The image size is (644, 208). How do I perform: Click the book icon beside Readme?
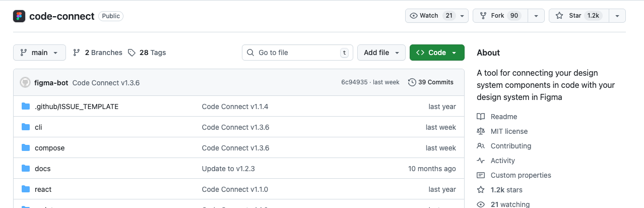(481, 117)
